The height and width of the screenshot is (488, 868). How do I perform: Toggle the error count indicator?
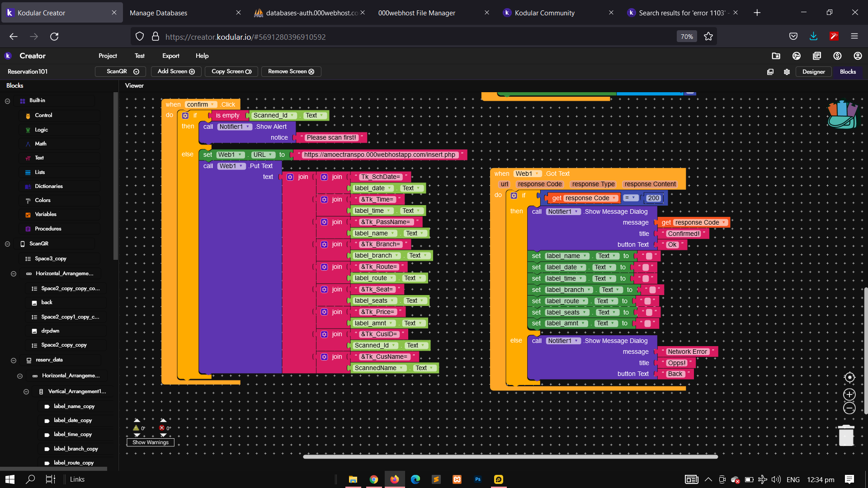point(162,428)
